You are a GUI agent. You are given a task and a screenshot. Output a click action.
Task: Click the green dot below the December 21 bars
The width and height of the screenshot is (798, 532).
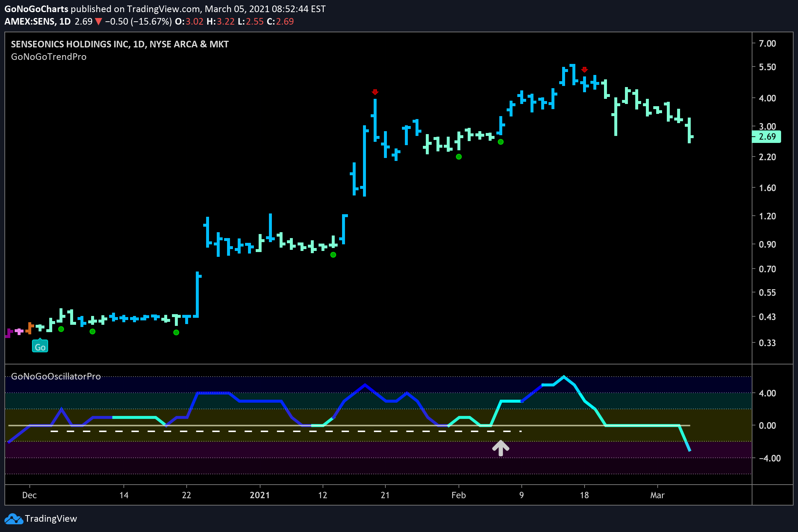coord(176,332)
